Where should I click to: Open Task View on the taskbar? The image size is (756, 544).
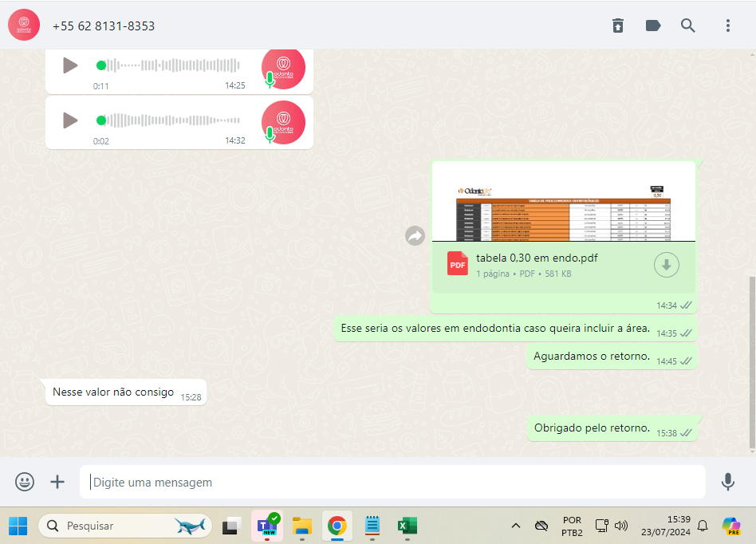pos(231,526)
